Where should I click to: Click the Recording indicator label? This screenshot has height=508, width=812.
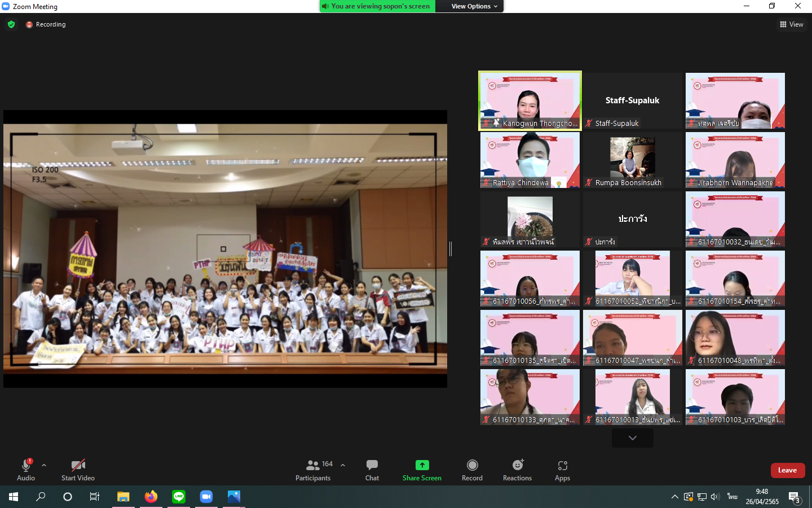pos(50,24)
